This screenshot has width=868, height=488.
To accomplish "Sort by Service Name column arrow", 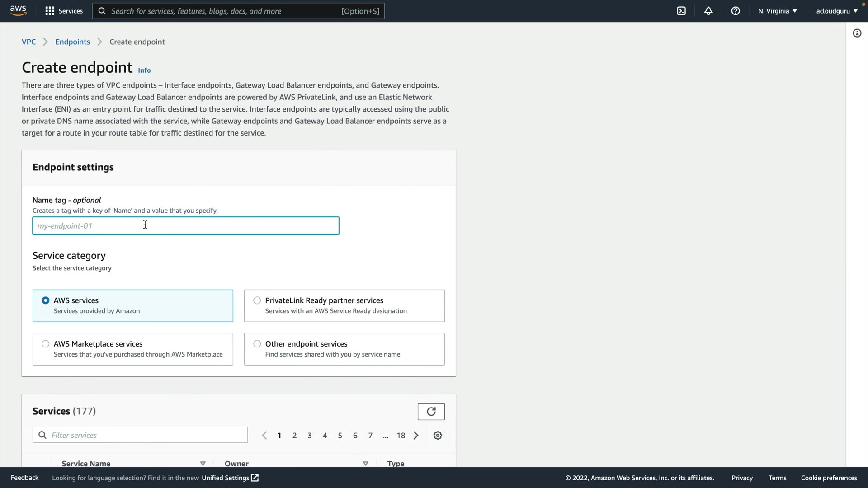I will pyautogui.click(x=203, y=463).
